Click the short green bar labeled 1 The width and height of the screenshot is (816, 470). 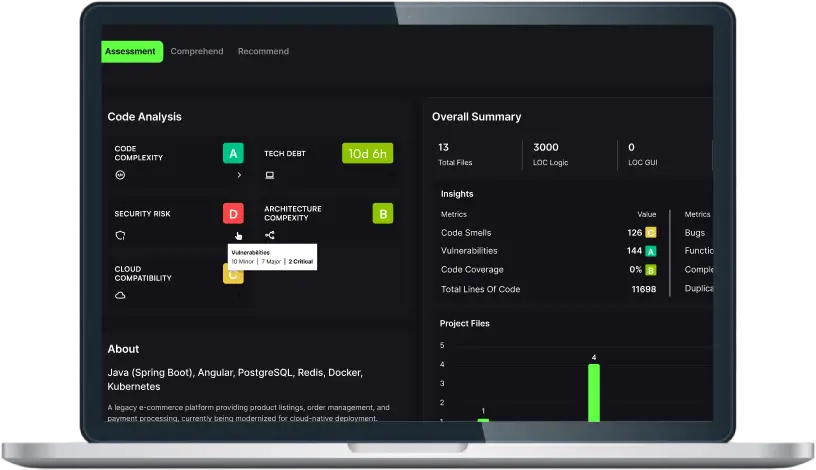pyautogui.click(x=483, y=420)
